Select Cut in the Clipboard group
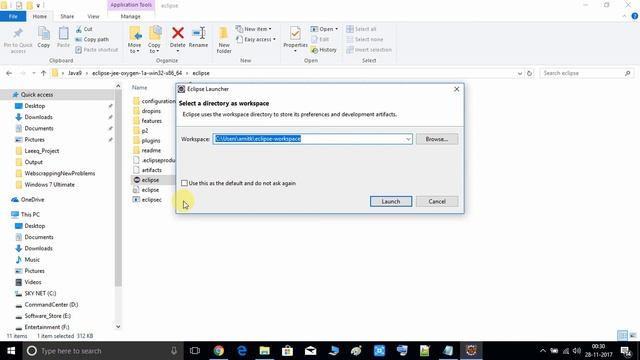640x360 pixels. click(84, 29)
